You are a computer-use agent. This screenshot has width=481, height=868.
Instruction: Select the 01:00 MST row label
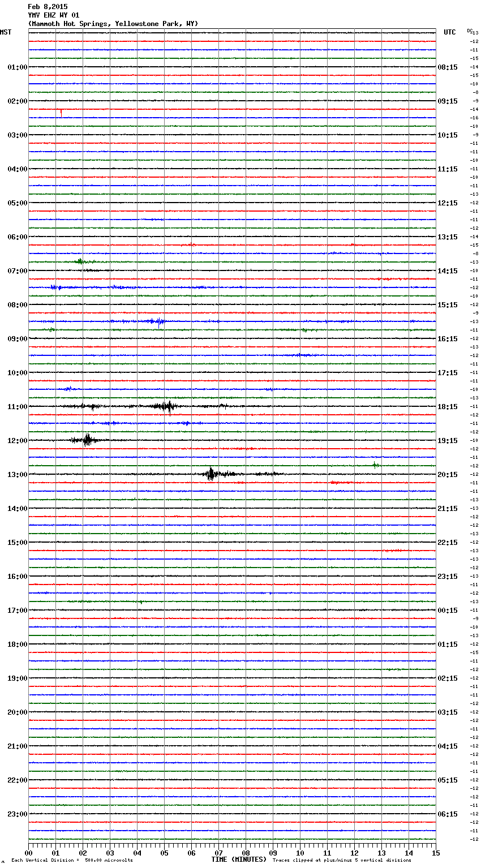tap(18, 67)
